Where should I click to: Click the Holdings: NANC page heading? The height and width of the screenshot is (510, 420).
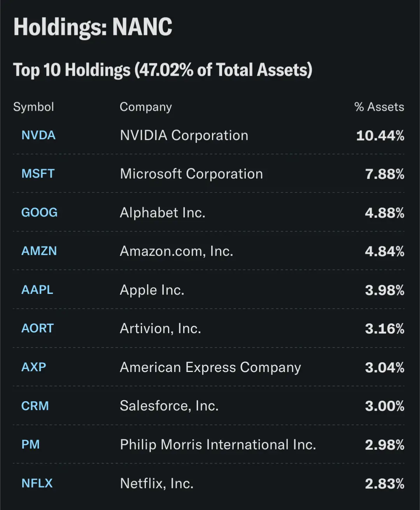pyautogui.click(x=93, y=27)
